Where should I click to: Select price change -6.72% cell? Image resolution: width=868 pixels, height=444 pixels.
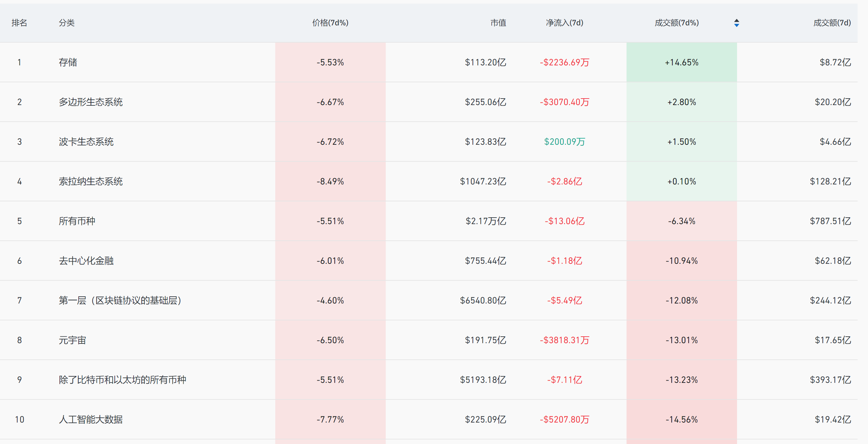tap(330, 142)
